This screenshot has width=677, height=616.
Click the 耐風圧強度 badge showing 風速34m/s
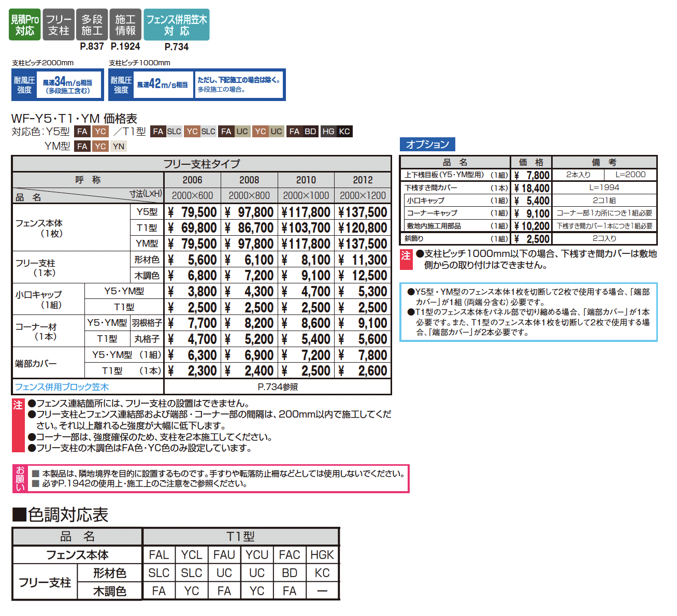click(x=56, y=85)
